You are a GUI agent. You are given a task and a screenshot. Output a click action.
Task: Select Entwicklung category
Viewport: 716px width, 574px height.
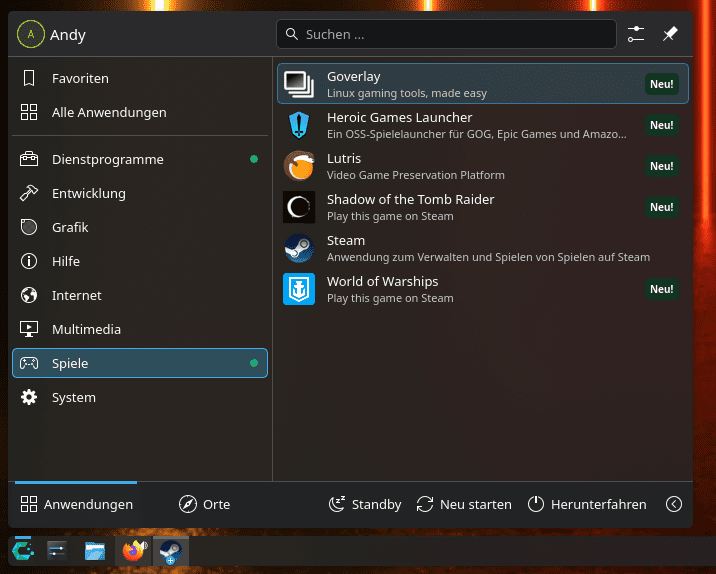tap(140, 193)
